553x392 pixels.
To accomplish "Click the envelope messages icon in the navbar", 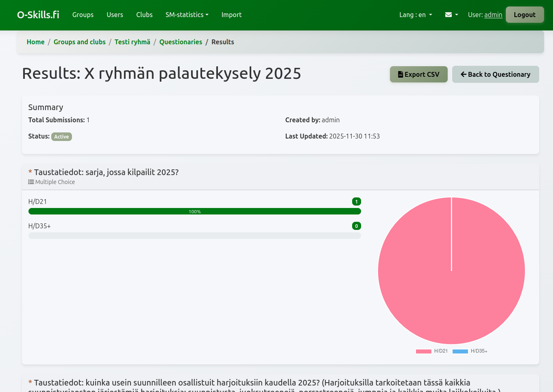I will pyautogui.click(x=448, y=15).
